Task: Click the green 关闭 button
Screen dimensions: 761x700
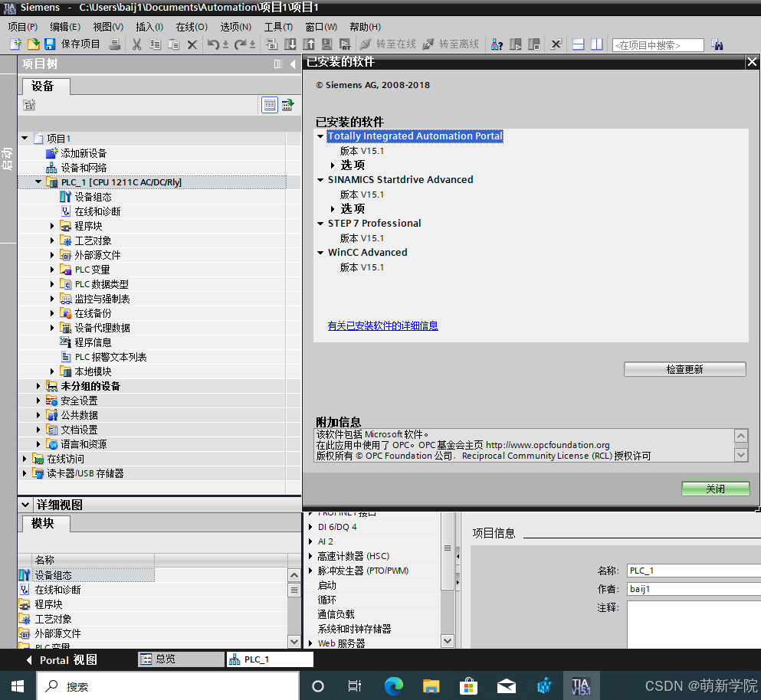Action: (x=715, y=489)
